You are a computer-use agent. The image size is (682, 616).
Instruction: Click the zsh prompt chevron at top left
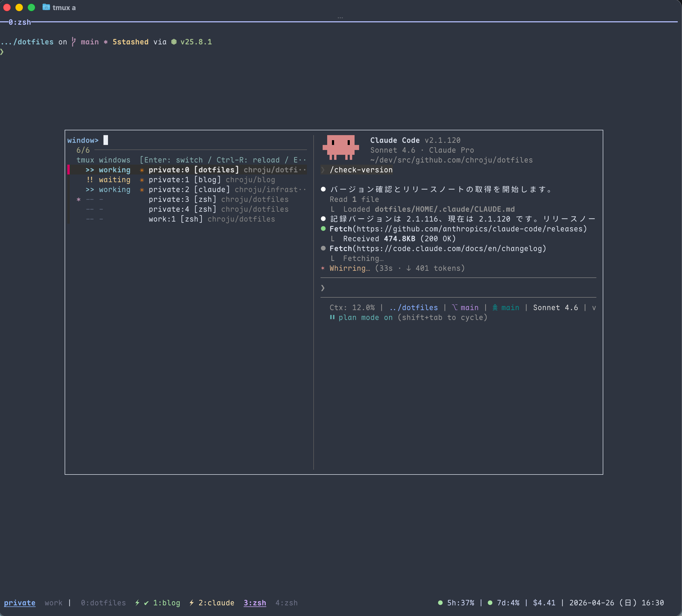(2, 52)
